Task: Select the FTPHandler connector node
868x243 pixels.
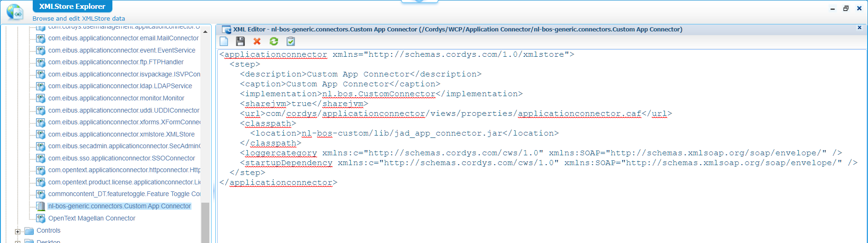Action: click(116, 62)
